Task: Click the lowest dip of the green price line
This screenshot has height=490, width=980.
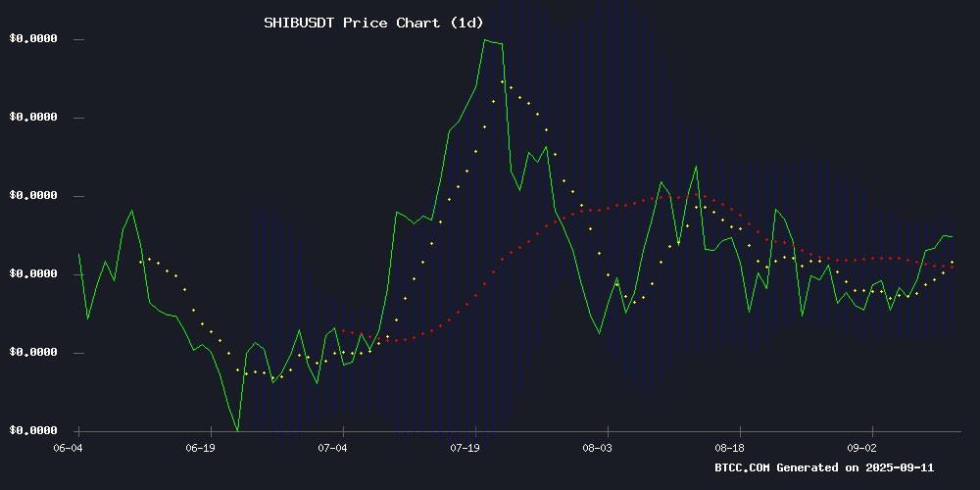Action: pos(237,430)
